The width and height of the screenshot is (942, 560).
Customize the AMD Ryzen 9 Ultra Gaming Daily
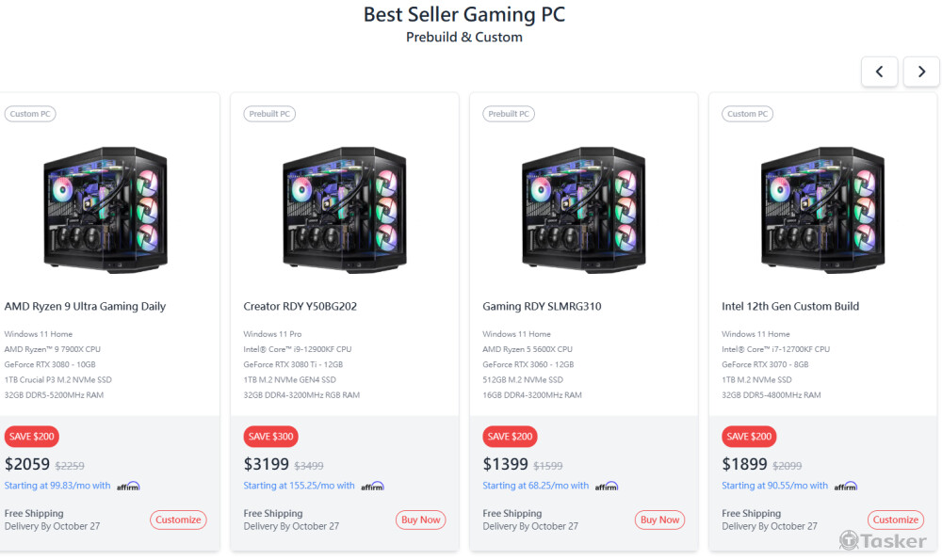pos(178,520)
